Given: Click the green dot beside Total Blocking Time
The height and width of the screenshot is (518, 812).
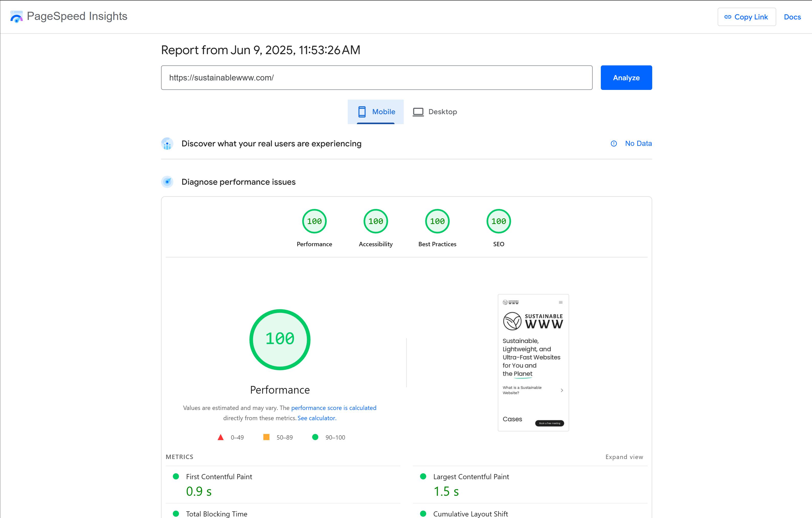Looking at the screenshot, I should (x=176, y=514).
